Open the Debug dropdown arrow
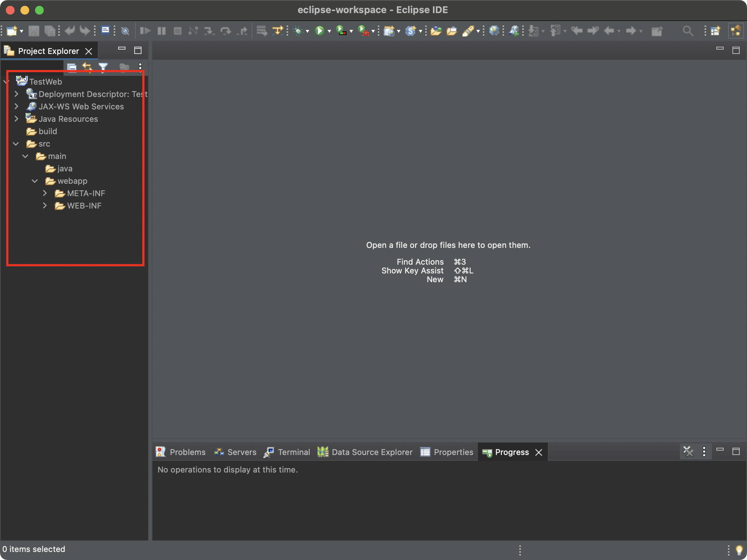This screenshot has width=747, height=560. 307,31
